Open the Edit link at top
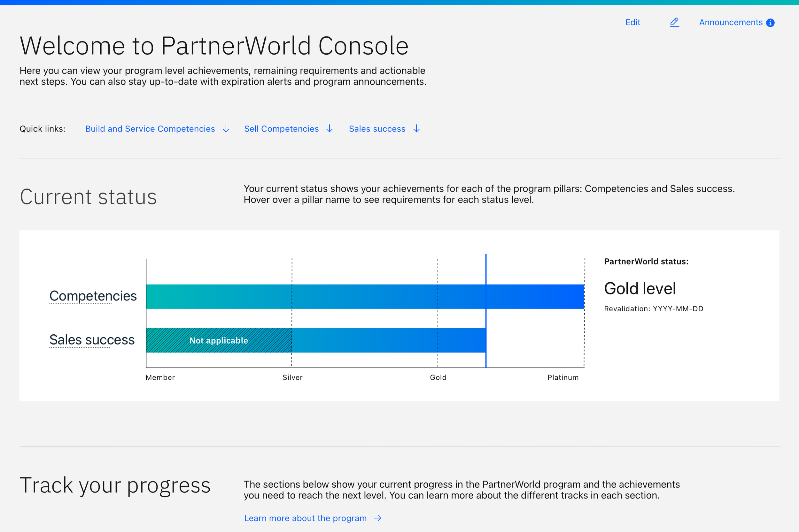 [x=632, y=22]
